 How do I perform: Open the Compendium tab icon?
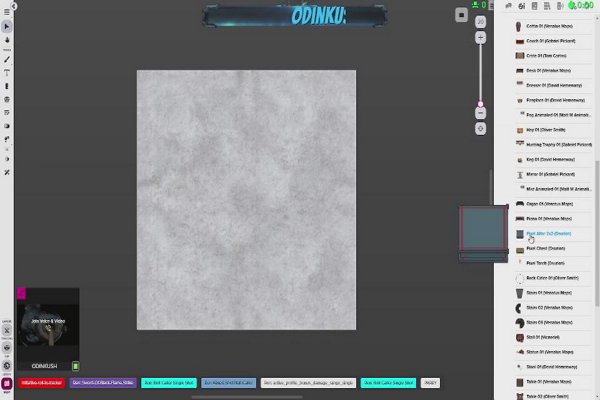click(x=547, y=5)
